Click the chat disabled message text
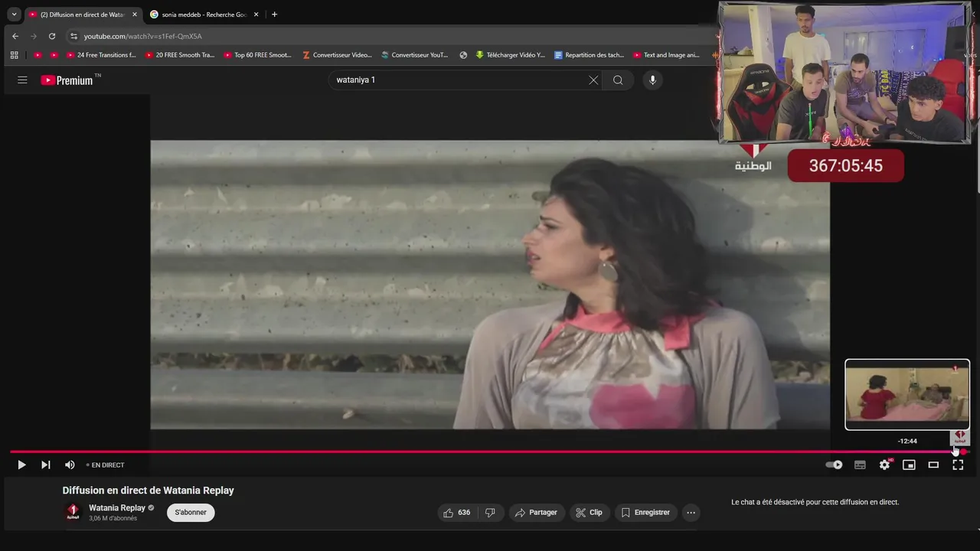Viewport: 980px width, 551px height. pos(815,502)
